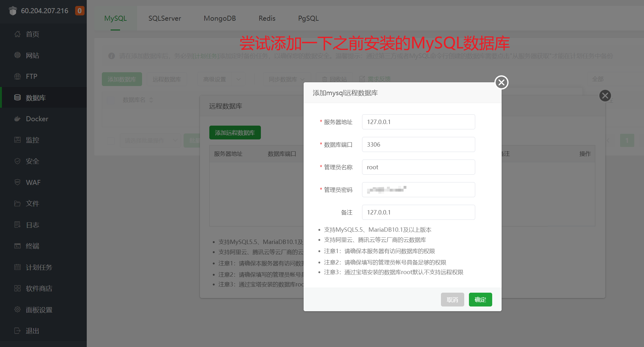Open the 同步数据库 dropdown

coord(287,79)
